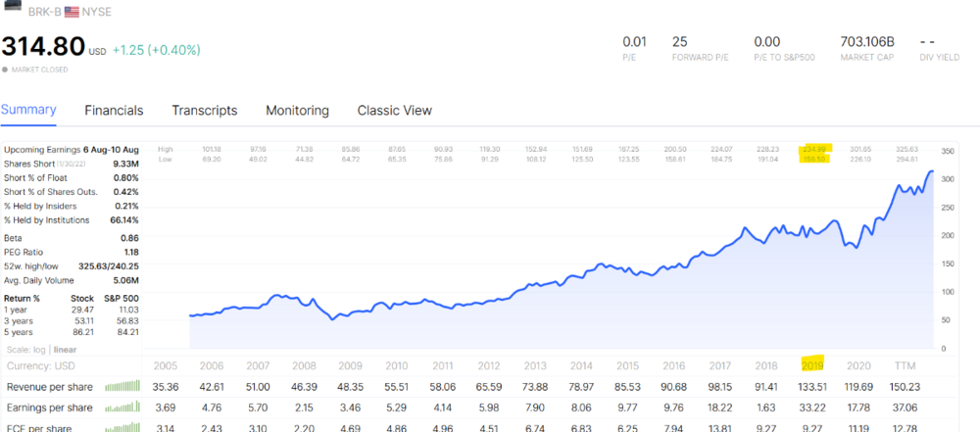Switch to Classic View
Screen dimensions: 980x432
tap(394, 111)
